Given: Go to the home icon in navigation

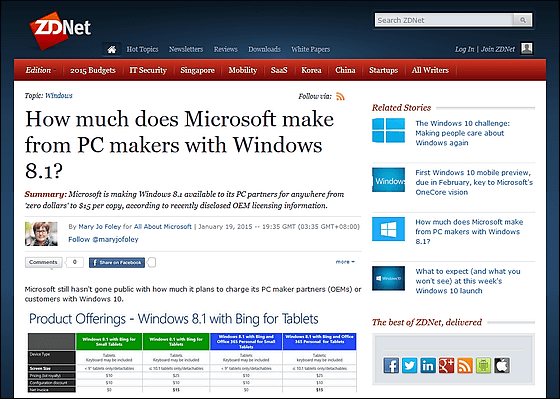Looking at the screenshot, I should 112,49.
